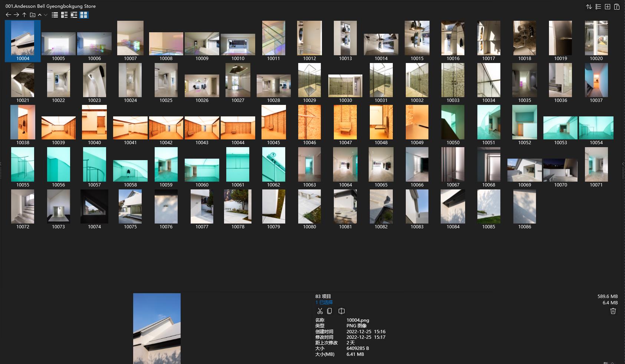This screenshot has width=625, height=364.
Task: Click the "1 已选择" selection link
Action: click(323, 302)
